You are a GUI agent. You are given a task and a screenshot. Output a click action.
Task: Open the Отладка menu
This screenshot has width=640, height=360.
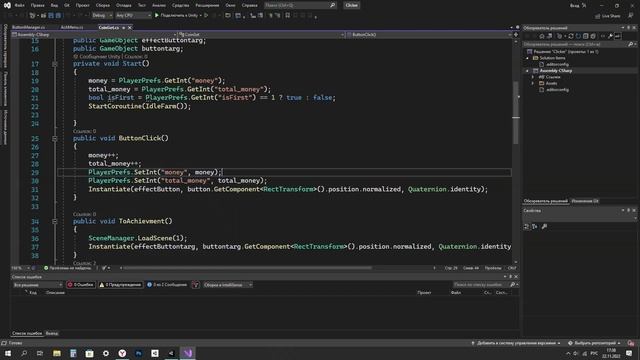pyautogui.click(x=124, y=5)
